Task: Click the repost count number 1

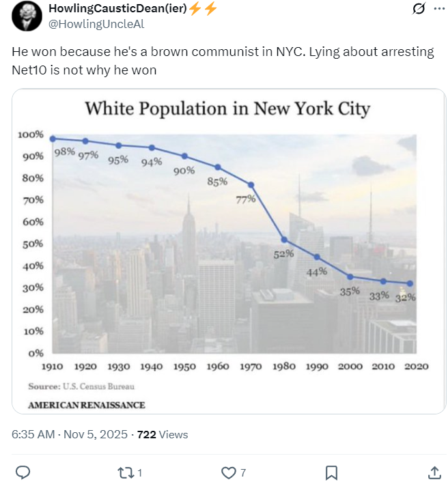Action: [139, 472]
